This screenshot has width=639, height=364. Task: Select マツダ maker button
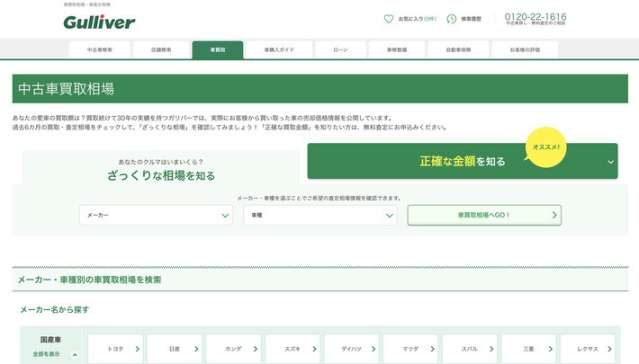point(410,349)
